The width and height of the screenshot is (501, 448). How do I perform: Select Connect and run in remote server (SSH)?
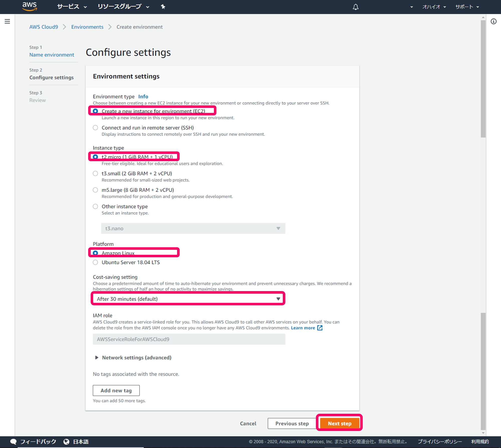[x=95, y=128]
